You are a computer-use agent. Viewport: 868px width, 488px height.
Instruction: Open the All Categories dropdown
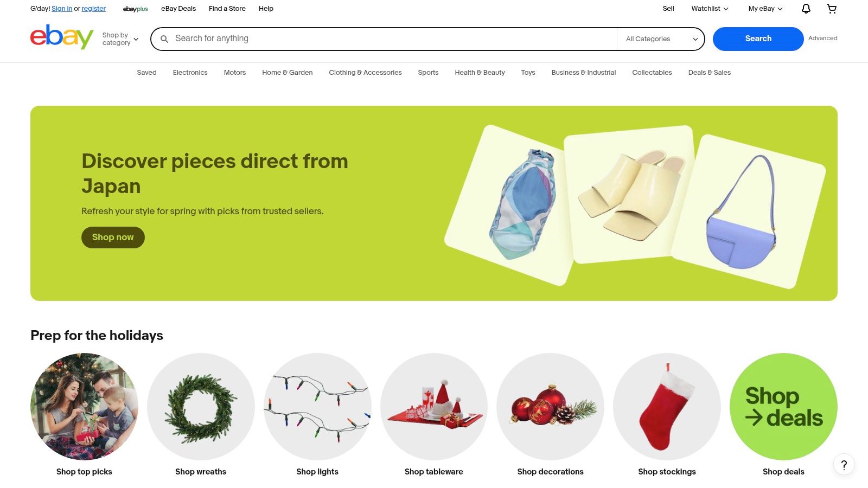(x=661, y=39)
